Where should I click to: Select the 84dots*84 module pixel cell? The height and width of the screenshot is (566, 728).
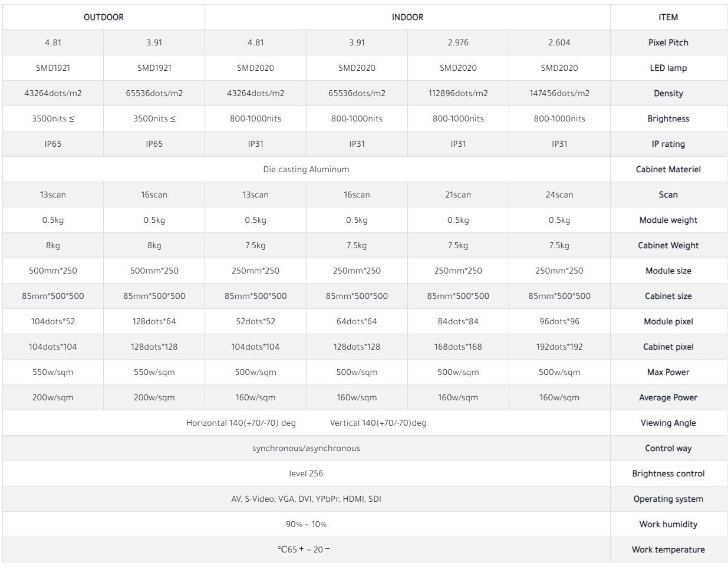click(458, 321)
